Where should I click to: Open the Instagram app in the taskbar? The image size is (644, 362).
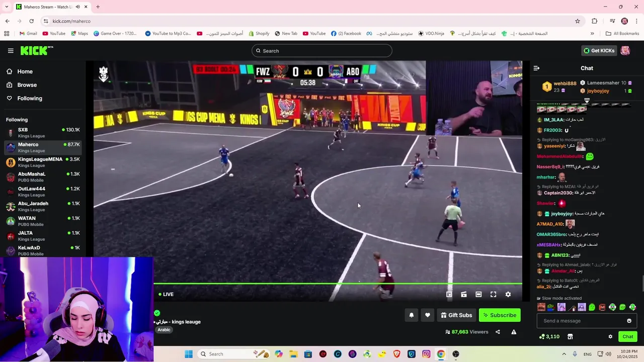[426, 354]
